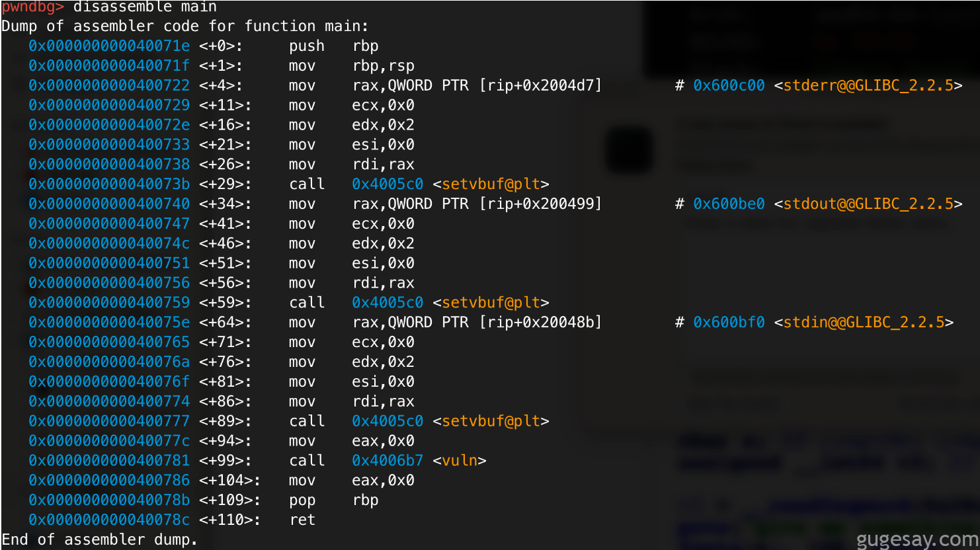
Task: Select the pwndbg prompt text
Action: (32, 7)
